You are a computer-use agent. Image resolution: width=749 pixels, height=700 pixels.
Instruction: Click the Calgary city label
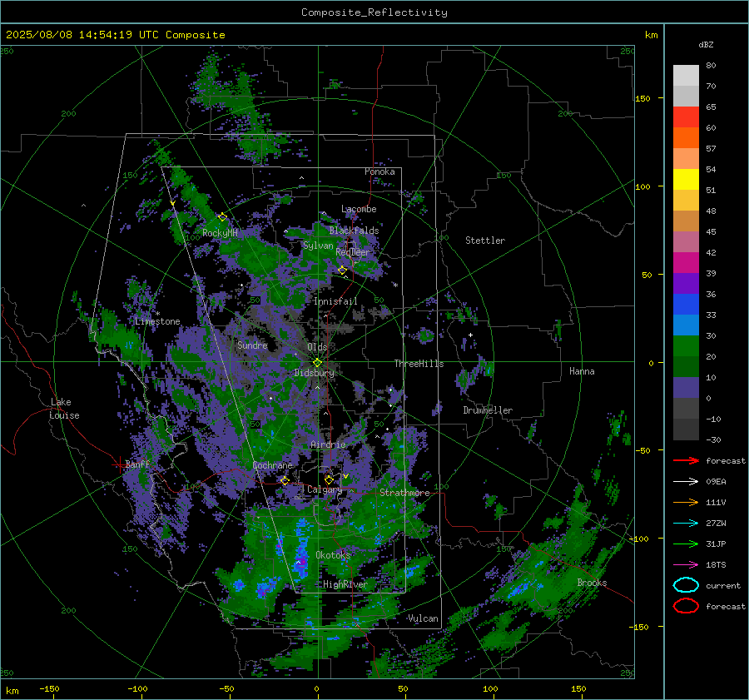coord(325,489)
